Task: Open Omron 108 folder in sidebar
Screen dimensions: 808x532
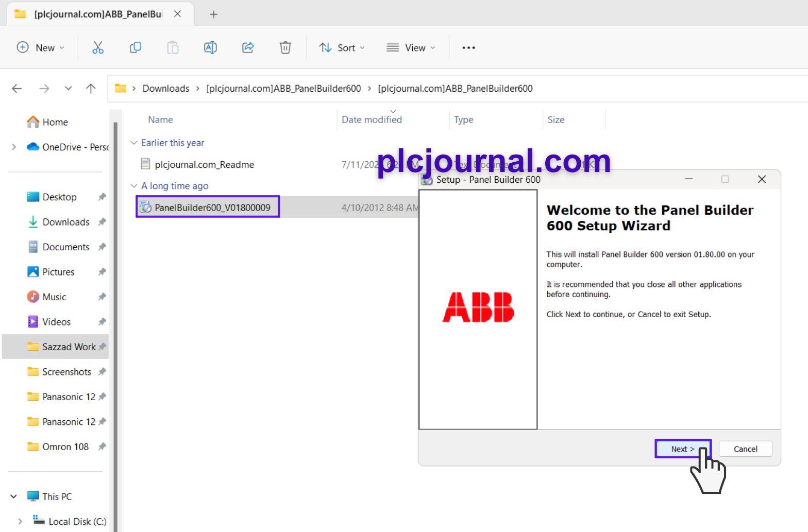Action: 65,447
